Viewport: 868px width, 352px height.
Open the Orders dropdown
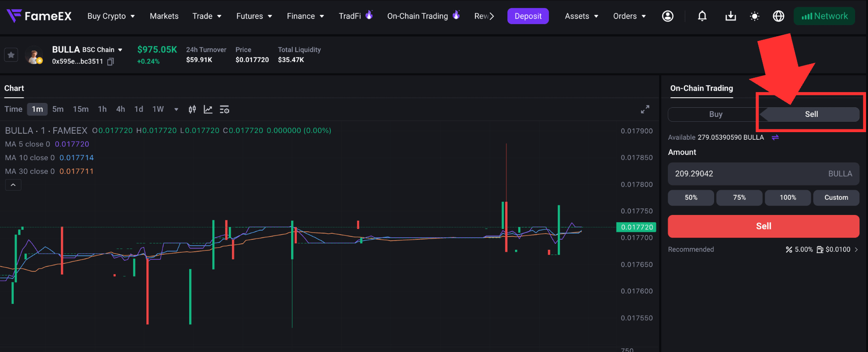630,16
